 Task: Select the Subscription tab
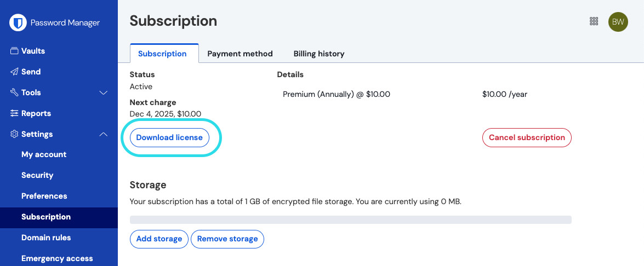(162, 54)
